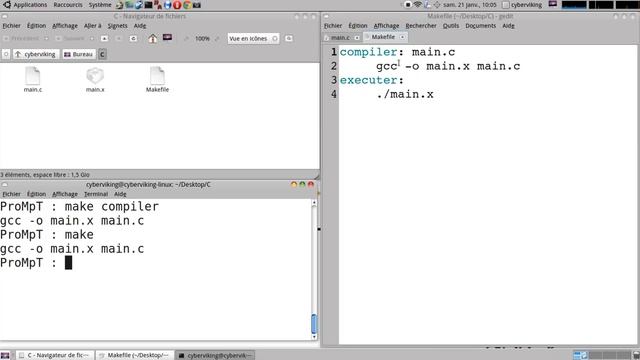Image resolution: width=640 pixels, height=360 pixels.
Task: Open the Ubuntu logo Applications icon
Action: pyautogui.click(x=7, y=5)
